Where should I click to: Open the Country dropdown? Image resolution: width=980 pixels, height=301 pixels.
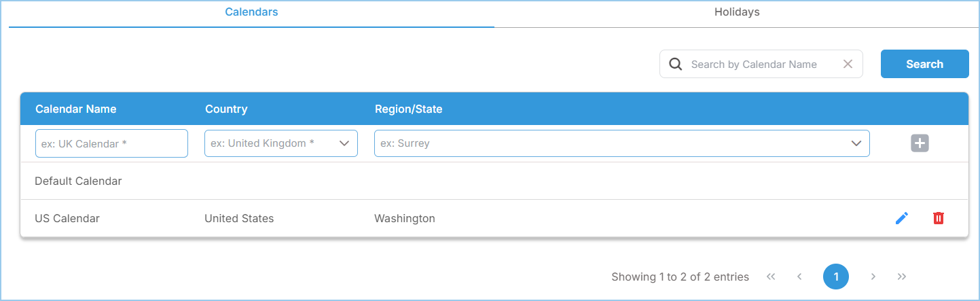[x=280, y=143]
